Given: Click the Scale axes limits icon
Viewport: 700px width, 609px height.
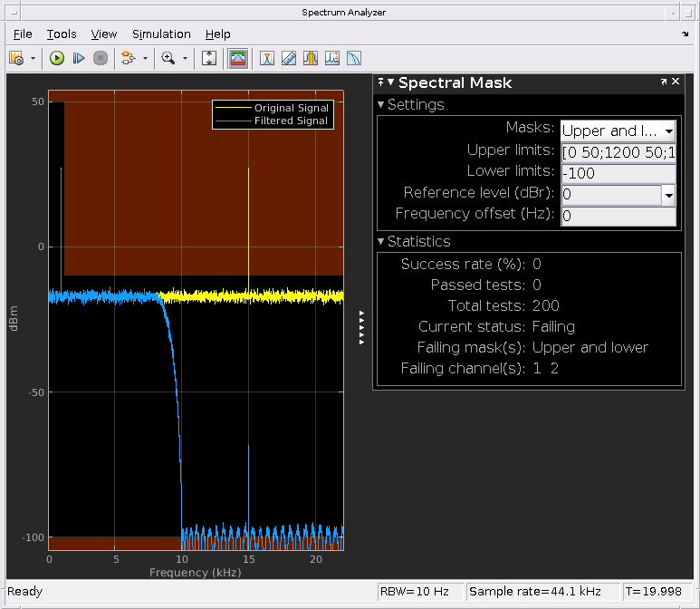Looking at the screenshot, I should [209, 58].
